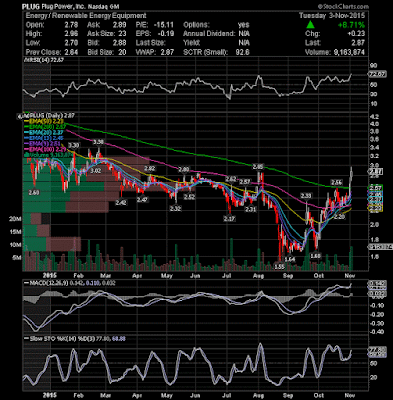Click the MACD(12,26,9) legend label

[x=48, y=283]
